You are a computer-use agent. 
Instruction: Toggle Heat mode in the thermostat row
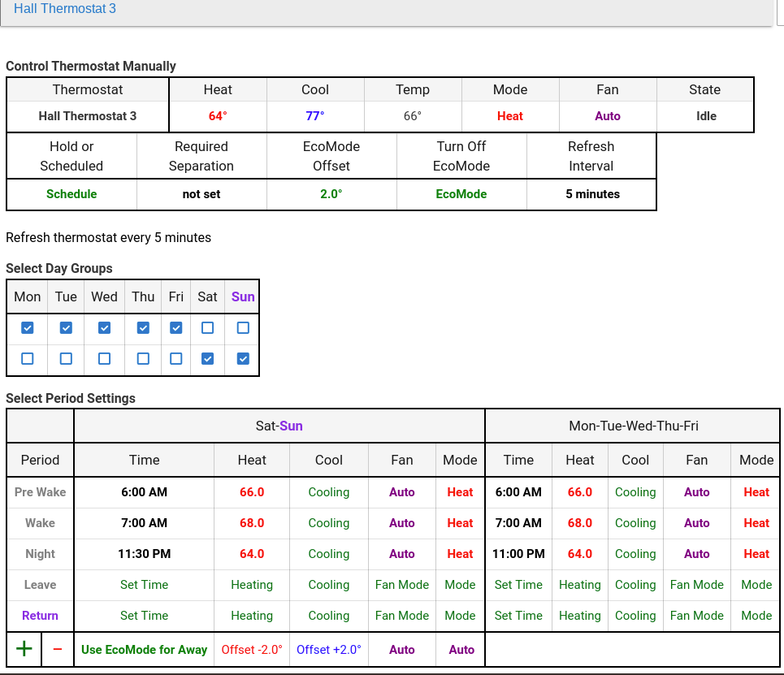point(510,115)
